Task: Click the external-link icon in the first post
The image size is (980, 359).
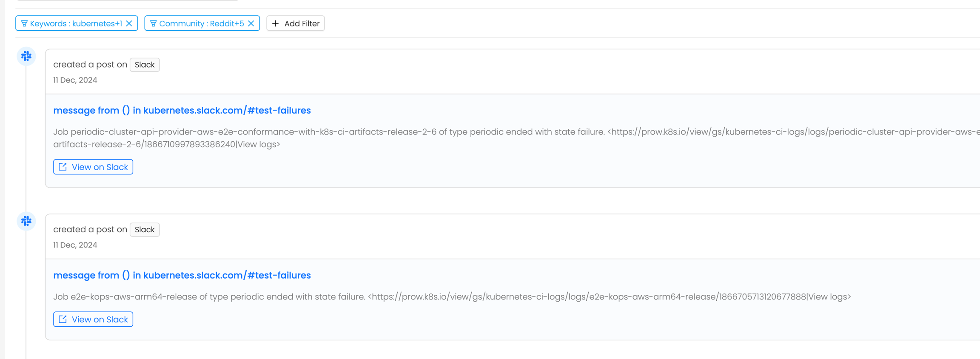Action: tap(63, 167)
